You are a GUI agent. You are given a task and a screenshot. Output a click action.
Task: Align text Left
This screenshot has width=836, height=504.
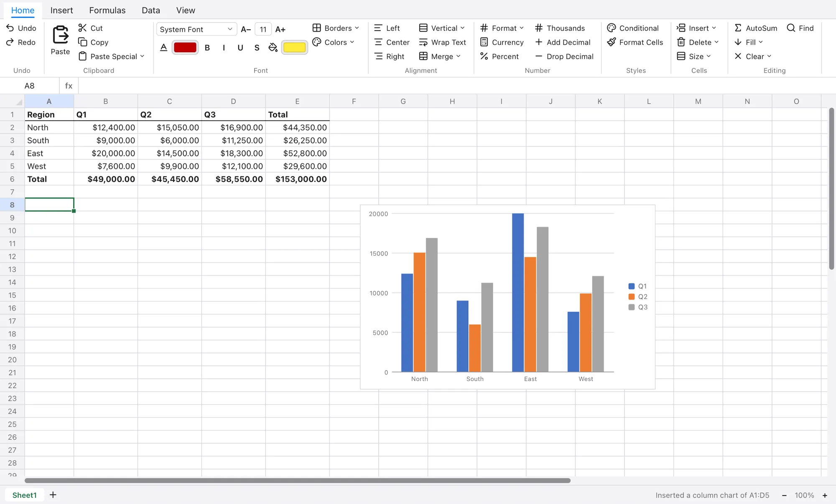(387, 28)
